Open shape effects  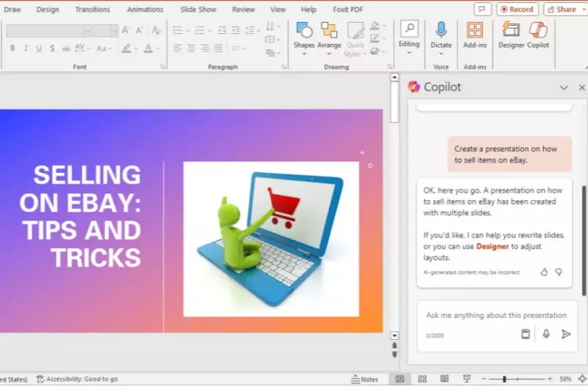point(378,51)
